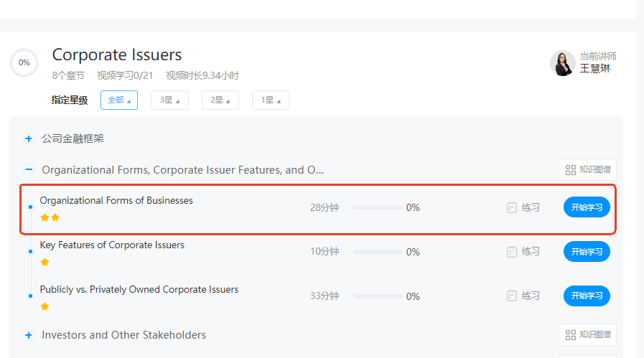
Task: Expand the 公司金融框架 chapter
Action: [29, 138]
